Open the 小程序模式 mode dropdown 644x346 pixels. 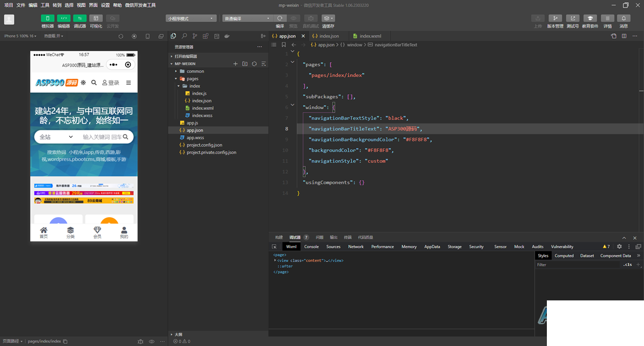(192, 18)
